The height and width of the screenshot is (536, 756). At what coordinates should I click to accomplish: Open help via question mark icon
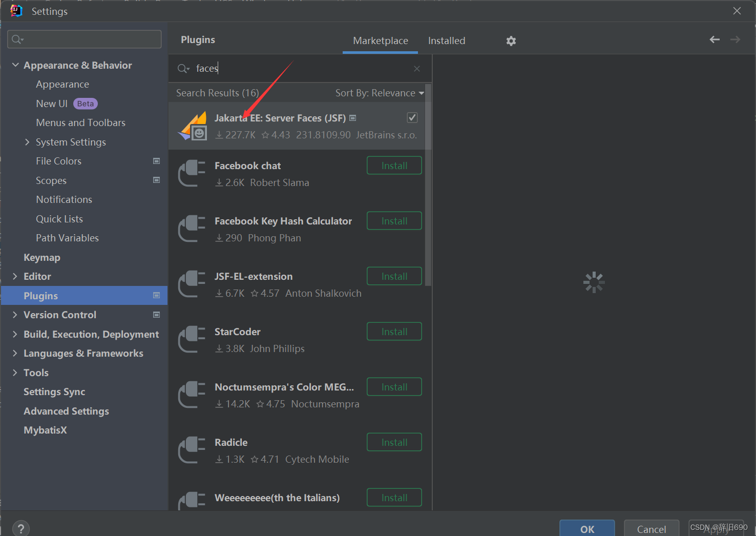[x=20, y=528]
